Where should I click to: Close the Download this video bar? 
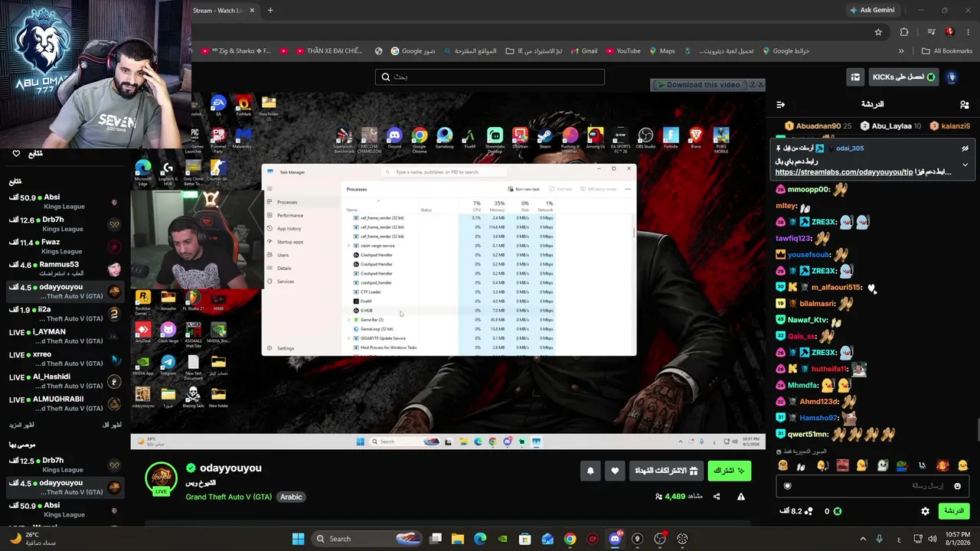[x=760, y=85]
